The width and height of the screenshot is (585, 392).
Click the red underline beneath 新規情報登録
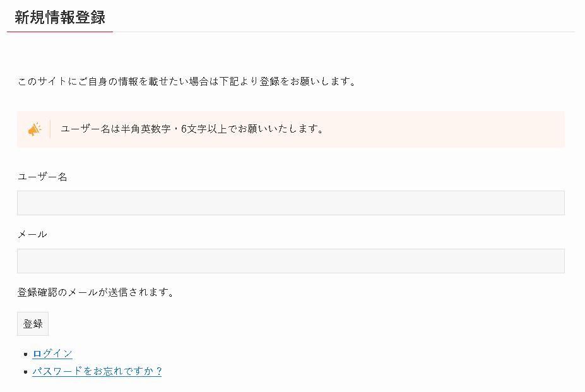[60, 32]
